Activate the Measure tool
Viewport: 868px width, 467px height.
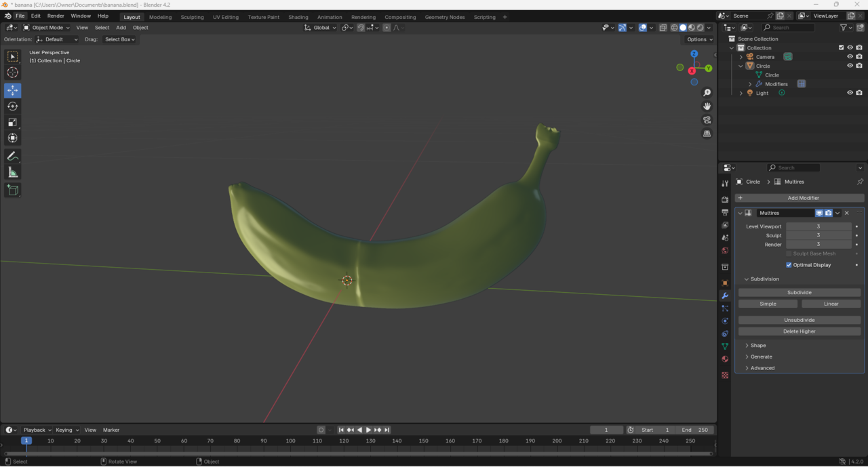coord(12,173)
